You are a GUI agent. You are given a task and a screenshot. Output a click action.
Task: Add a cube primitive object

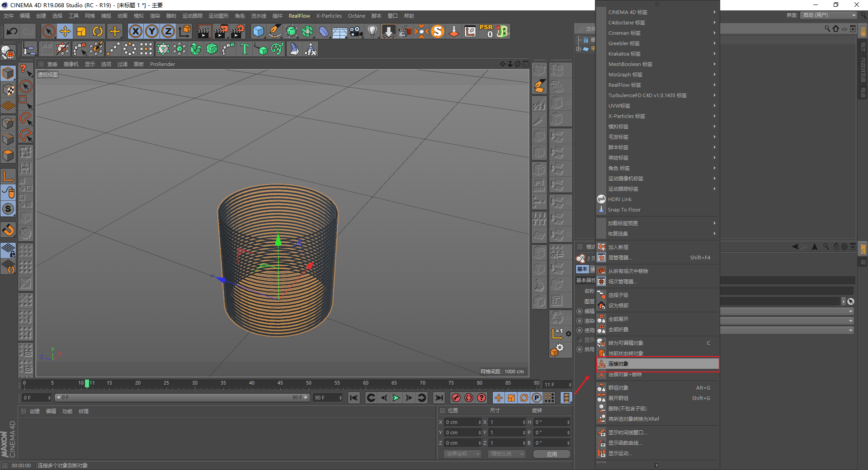click(x=258, y=31)
